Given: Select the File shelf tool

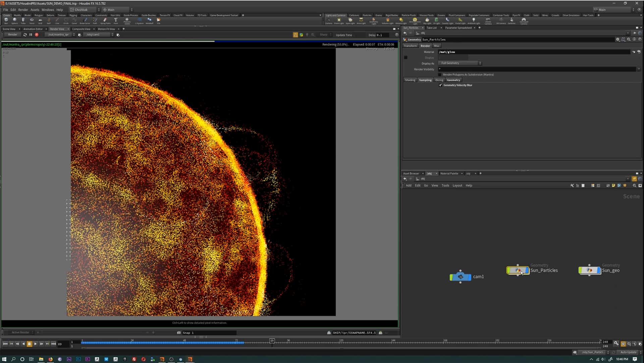Looking at the screenshot, I should click(x=159, y=21).
